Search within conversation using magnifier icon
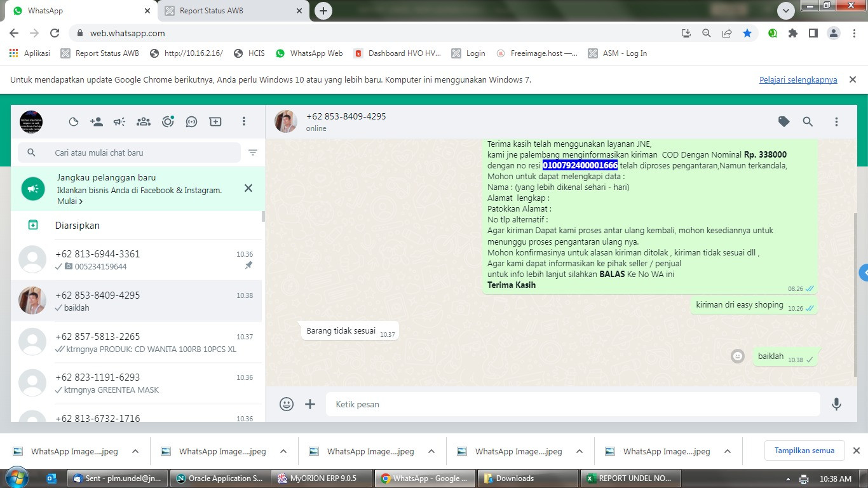868x488 pixels. (x=808, y=121)
